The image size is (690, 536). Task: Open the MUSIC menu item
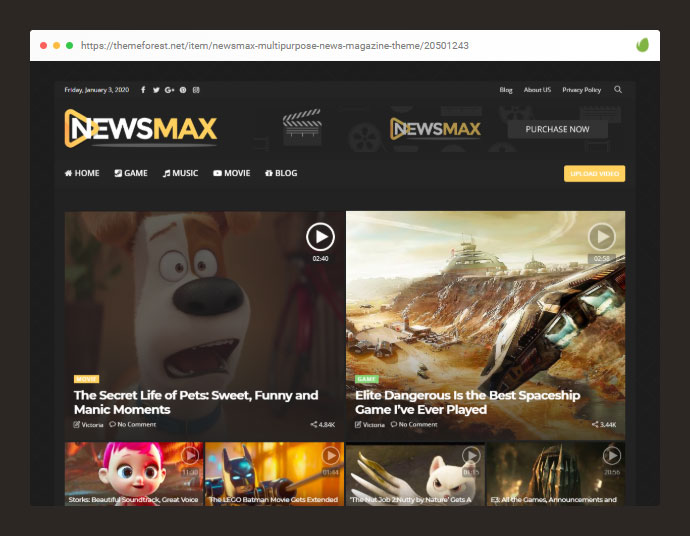(180, 173)
